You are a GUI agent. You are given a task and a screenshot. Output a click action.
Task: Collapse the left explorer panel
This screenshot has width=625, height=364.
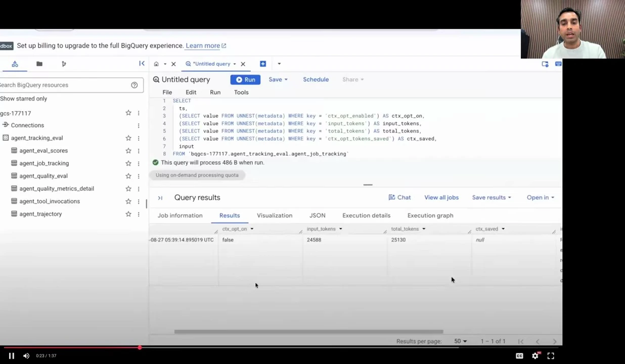click(x=142, y=64)
